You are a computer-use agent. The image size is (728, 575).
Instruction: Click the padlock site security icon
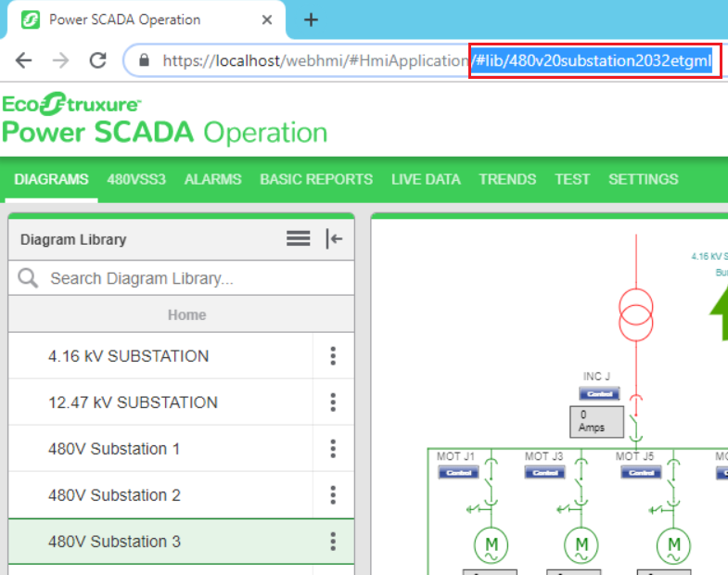coord(144,60)
